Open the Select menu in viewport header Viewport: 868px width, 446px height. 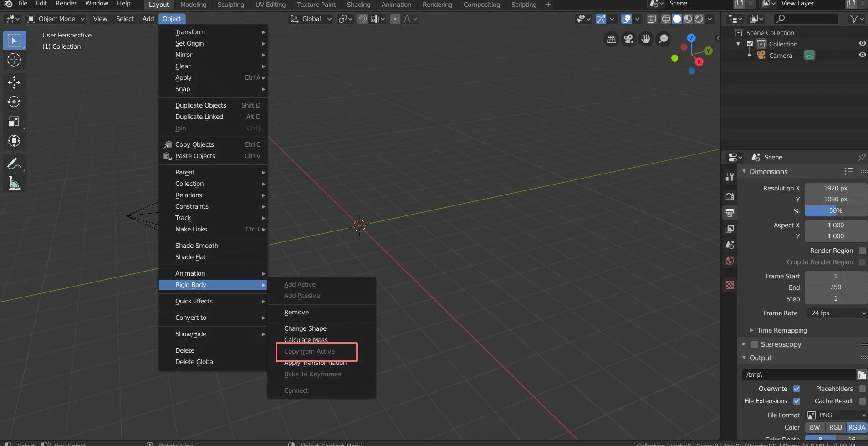125,19
